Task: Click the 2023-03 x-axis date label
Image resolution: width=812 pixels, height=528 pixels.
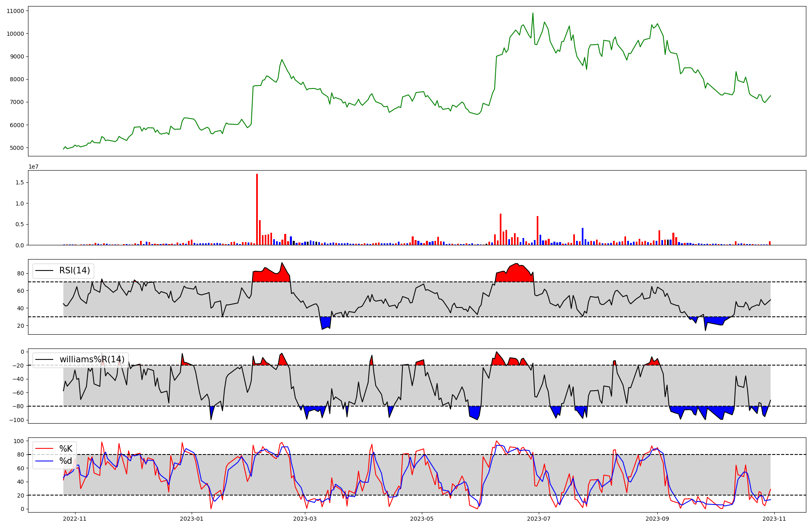Action: pyautogui.click(x=304, y=519)
